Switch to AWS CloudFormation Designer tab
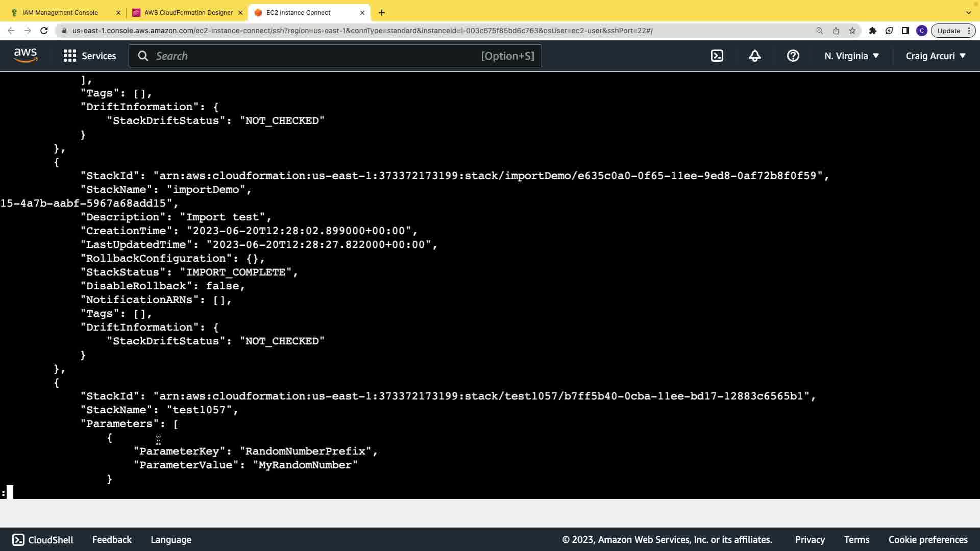Screen dimensions: 980x551 coord(188,12)
